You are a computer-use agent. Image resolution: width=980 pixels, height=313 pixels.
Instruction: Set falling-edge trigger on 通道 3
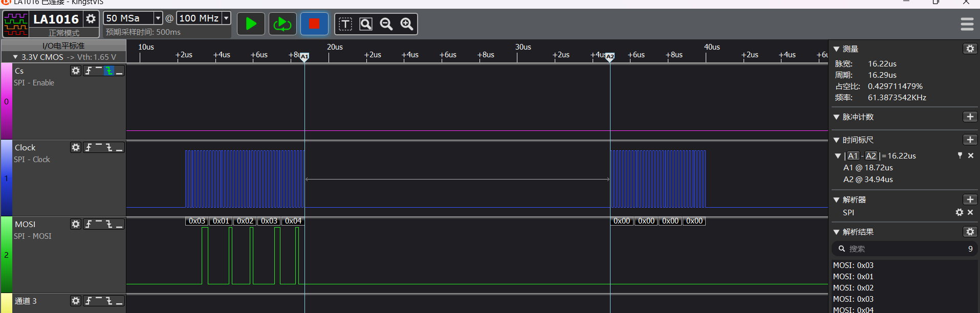point(109,301)
